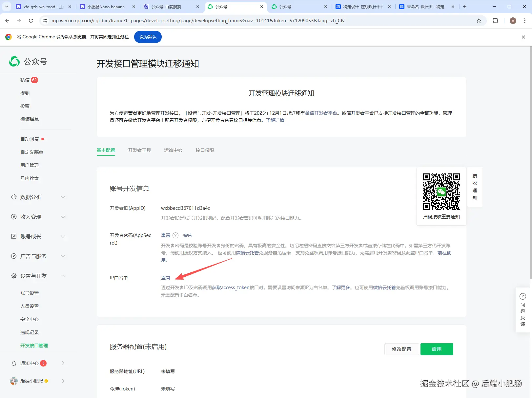Open 号内搜索 in sidebar
Screen dimensions: 532x398
[x=30, y=178]
